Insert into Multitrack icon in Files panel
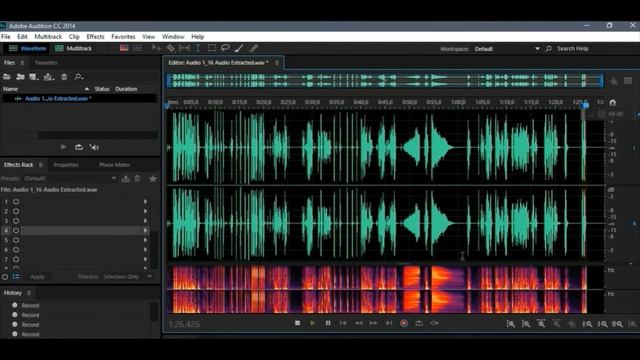640x360 pixels. click(x=49, y=76)
